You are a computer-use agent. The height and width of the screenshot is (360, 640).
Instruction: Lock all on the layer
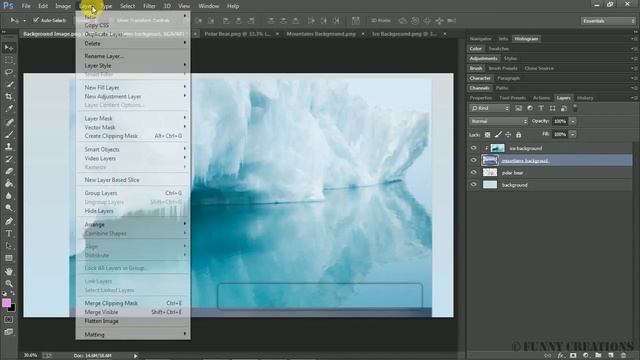pyautogui.click(x=518, y=134)
